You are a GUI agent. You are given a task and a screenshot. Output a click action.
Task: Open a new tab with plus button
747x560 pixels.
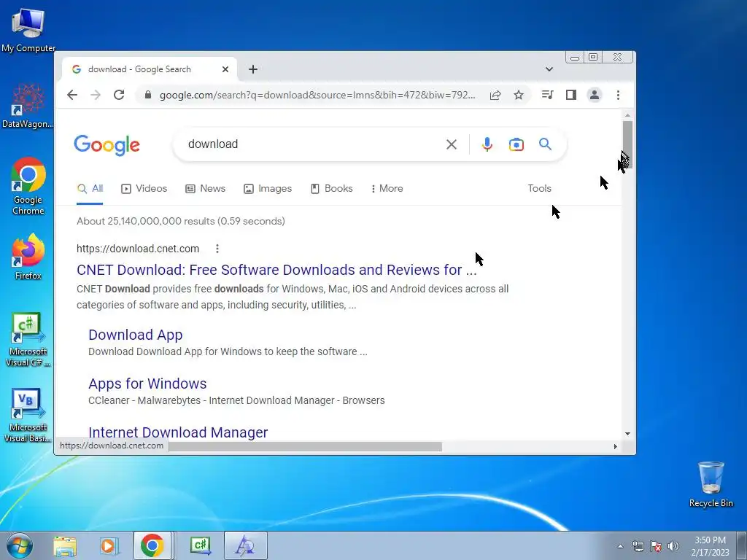[x=253, y=69]
